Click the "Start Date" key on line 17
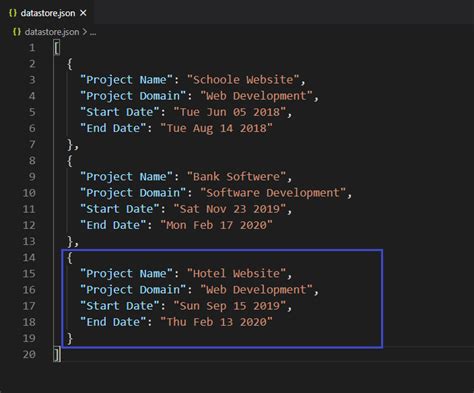 click(x=120, y=306)
